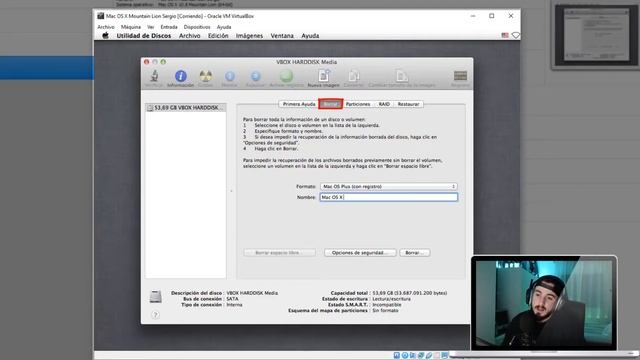The width and height of the screenshot is (640, 360).
Task: Switch to the Restaurar tab
Action: point(409,104)
